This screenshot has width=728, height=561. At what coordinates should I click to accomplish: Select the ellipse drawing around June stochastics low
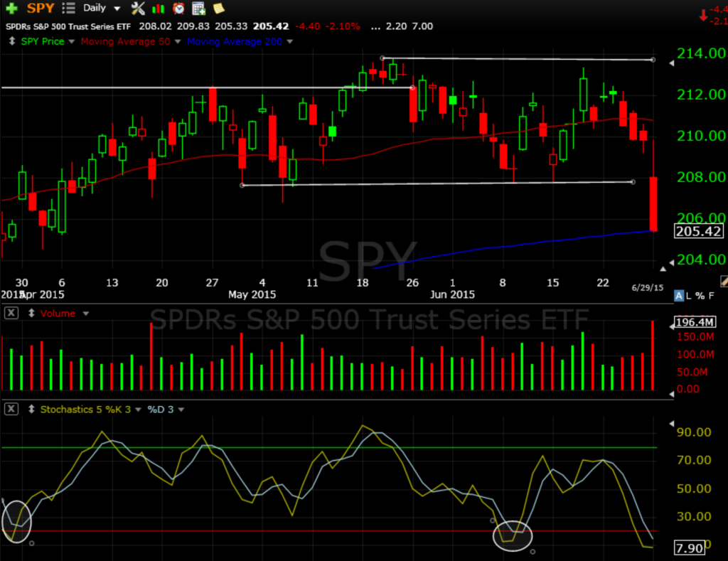(x=512, y=535)
